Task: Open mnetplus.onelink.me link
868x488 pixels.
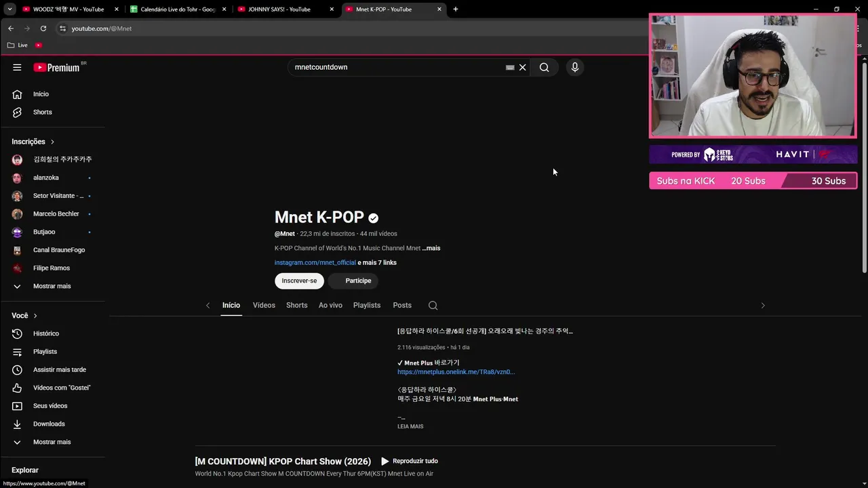Action: [x=456, y=372]
